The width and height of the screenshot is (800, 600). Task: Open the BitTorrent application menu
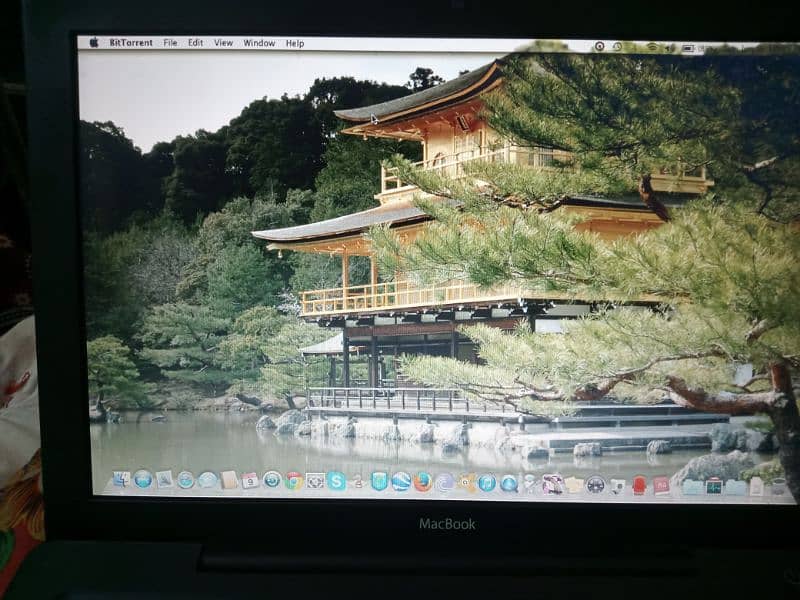pyautogui.click(x=131, y=43)
